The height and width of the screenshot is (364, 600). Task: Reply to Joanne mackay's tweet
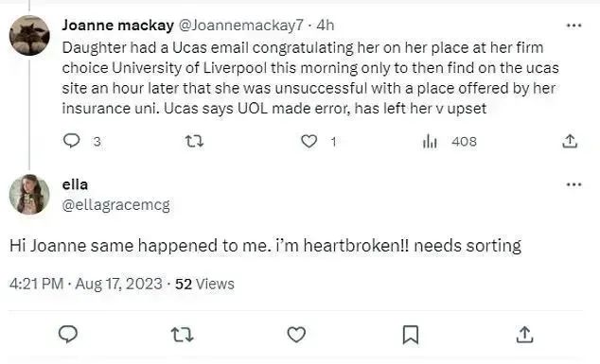coord(71,141)
